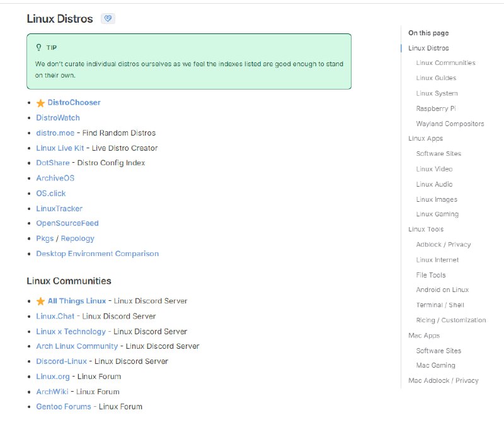
Task: Navigate to Ricing / Customization section
Action: pyautogui.click(x=450, y=320)
